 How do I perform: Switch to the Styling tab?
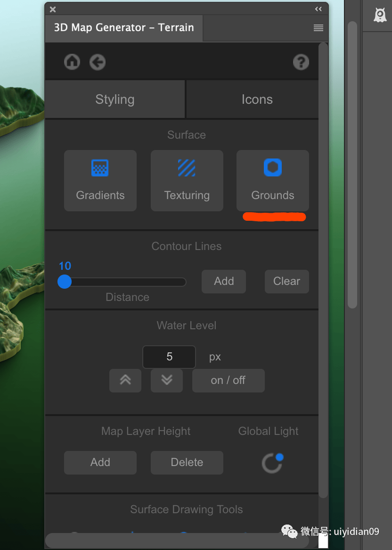click(x=115, y=99)
